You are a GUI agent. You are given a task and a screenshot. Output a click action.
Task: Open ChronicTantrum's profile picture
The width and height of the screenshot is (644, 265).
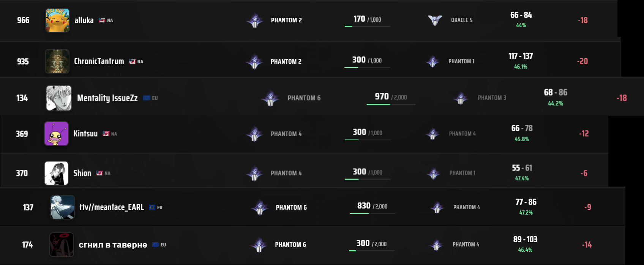tap(57, 61)
